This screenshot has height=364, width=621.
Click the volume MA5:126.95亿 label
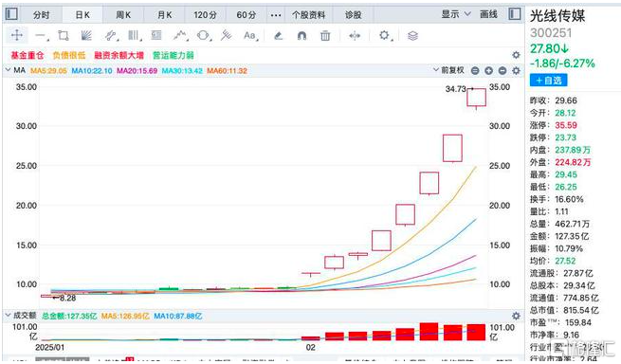pos(125,316)
